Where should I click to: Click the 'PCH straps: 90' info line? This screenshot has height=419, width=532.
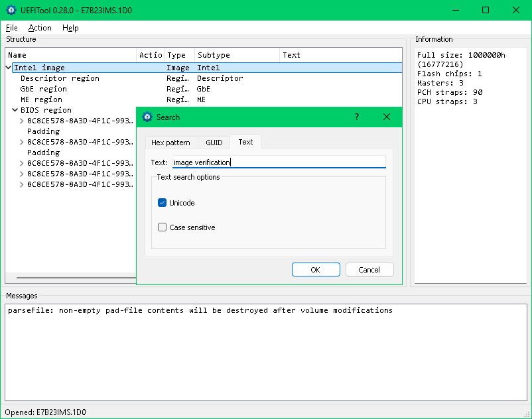(x=450, y=92)
